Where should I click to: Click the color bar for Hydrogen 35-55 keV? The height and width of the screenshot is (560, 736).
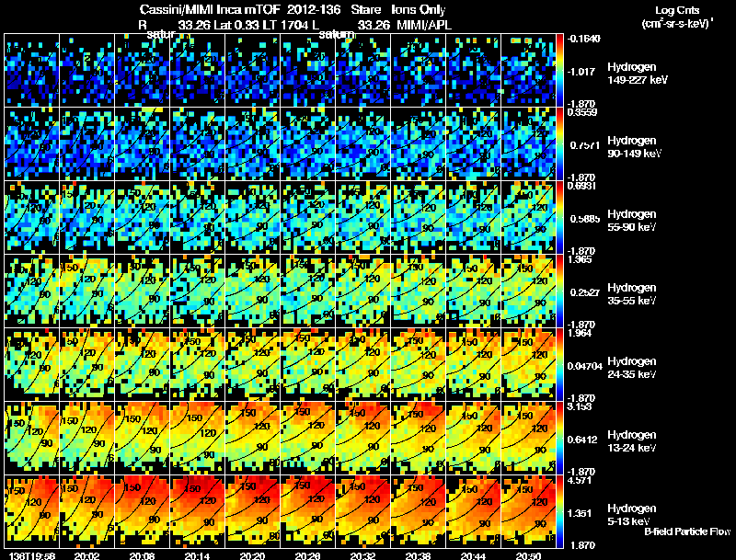point(559,291)
